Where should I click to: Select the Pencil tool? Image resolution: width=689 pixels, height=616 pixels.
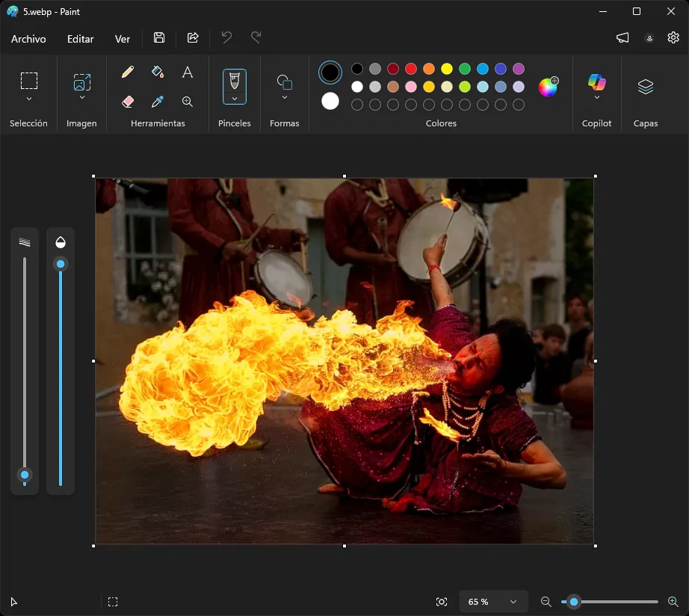(x=128, y=72)
